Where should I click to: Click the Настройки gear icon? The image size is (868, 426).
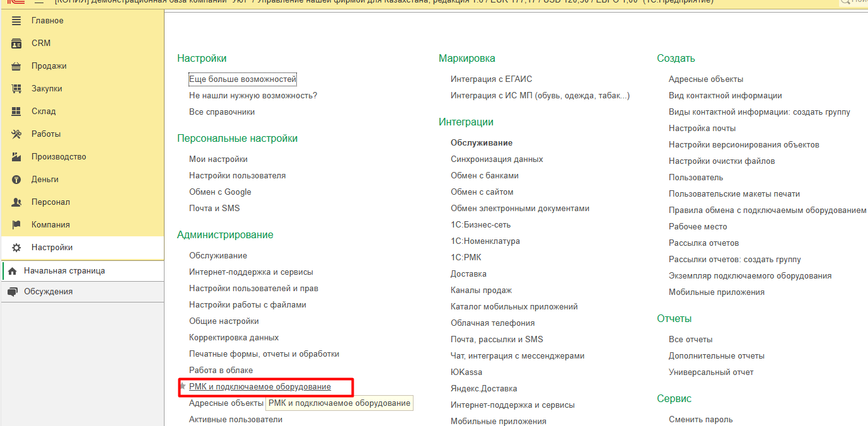point(17,248)
